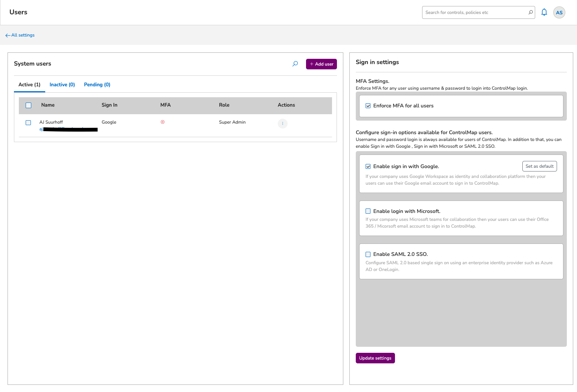Viewport: 577px width, 392px height.
Task: Enable login with Microsoft checkbox
Action: (x=368, y=211)
